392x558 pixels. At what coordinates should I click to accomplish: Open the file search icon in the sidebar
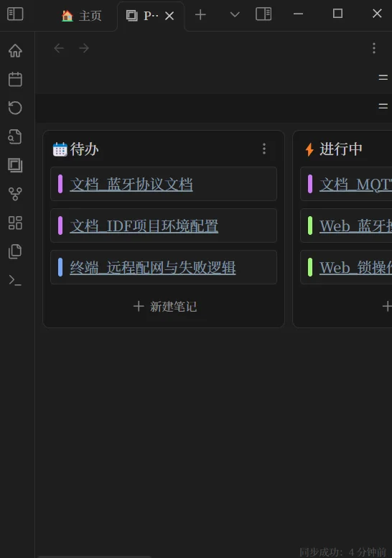[x=15, y=136]
